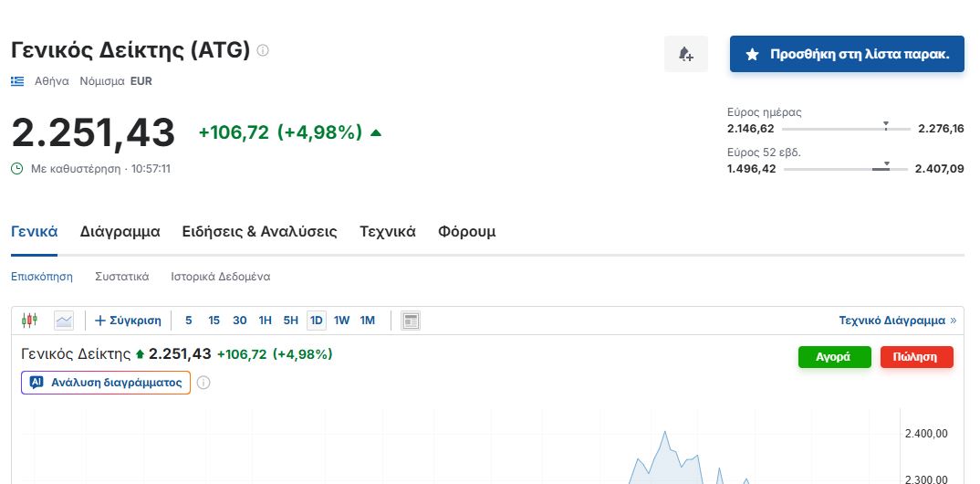Click the info icon beside Ανάλυση διαγράμματος

click(x=203, y=383)
